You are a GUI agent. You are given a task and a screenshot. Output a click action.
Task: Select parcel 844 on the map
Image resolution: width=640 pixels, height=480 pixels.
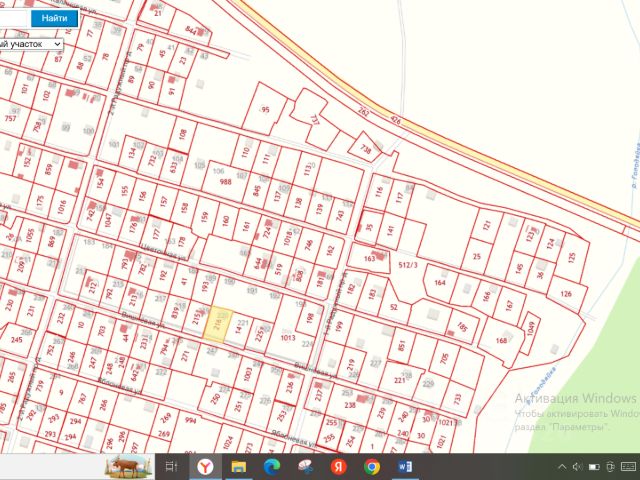click(x=191, y=30)
